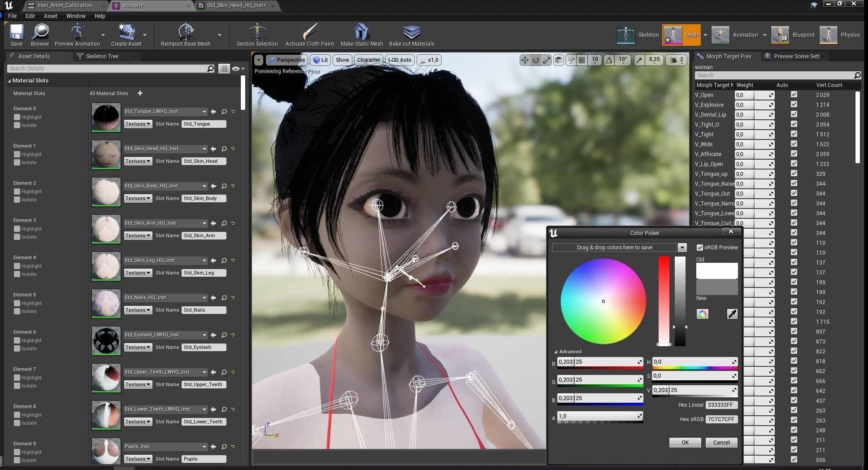Enable Highlight for Element 7
The width and height of the screenshot is (868, 470).
[17, 378]
